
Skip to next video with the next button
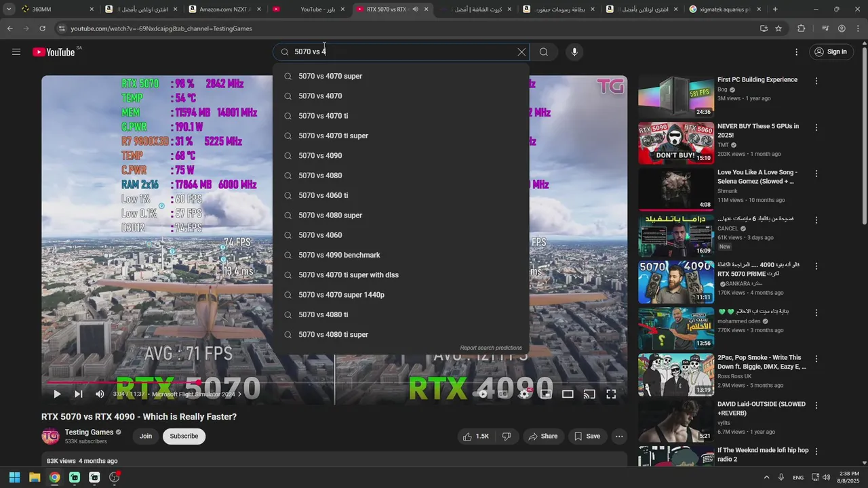point(79,394)
